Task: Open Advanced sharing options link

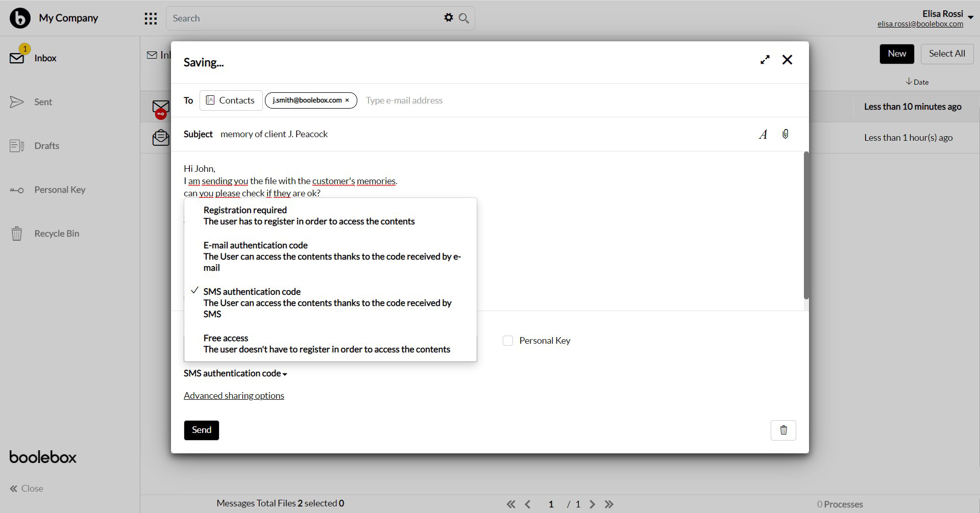Action: (x=234, y=396)
